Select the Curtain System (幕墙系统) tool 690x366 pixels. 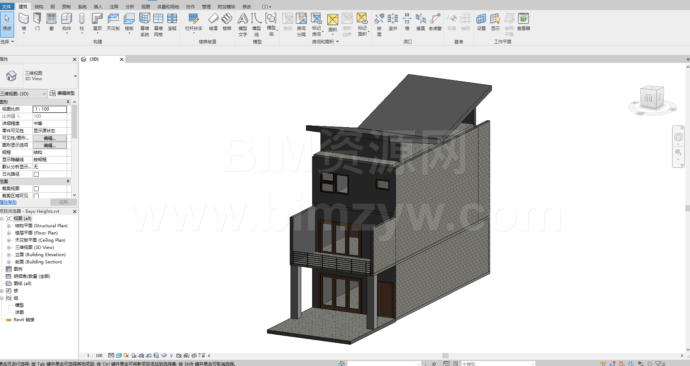pyautogui.click(x=144, y=24)
